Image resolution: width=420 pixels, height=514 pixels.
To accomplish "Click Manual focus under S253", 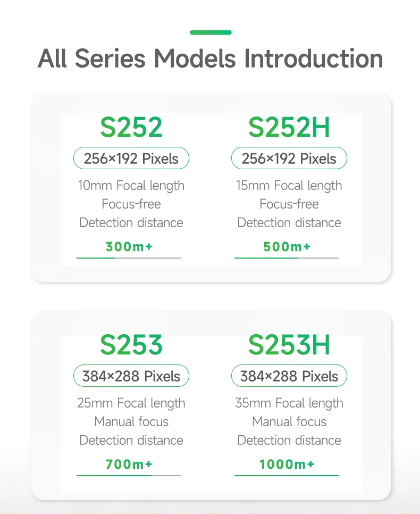I will (x=131, y=422).
